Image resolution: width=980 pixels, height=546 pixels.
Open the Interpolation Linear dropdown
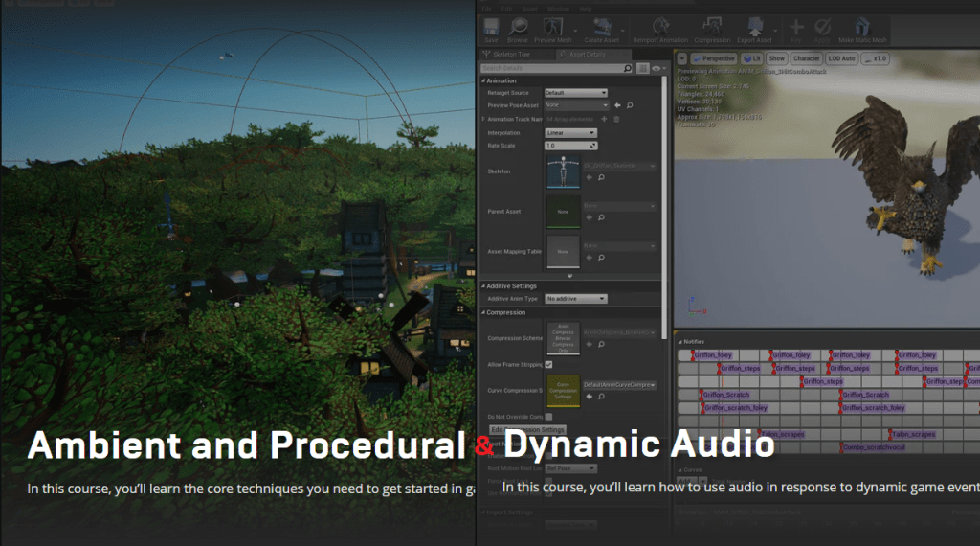point(570,133)
